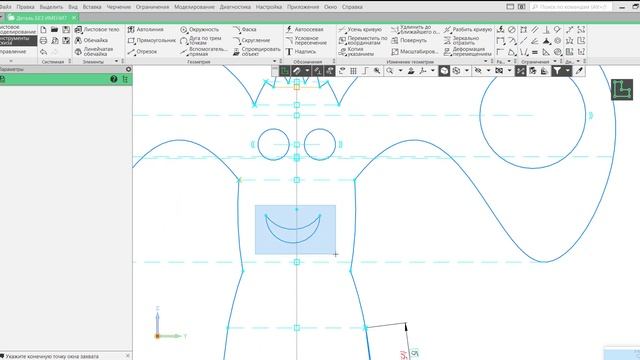This screenshot has height=360, width=640.
Task: Select the Автолиния tool
Action: (x=146, y=29)
